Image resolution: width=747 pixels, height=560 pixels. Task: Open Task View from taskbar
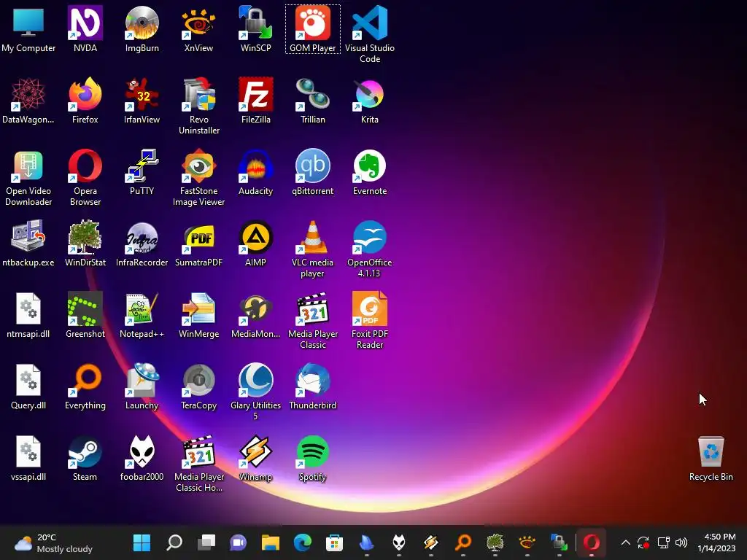(x=206, y=542)
